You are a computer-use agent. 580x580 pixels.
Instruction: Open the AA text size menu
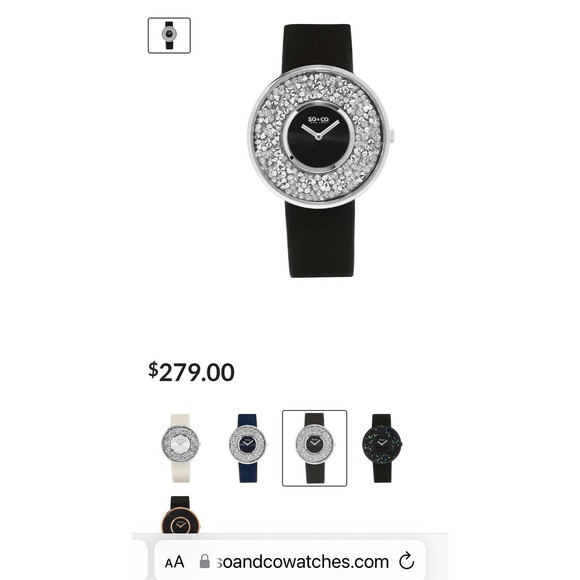pyautogui.click(x=175, y=562)
